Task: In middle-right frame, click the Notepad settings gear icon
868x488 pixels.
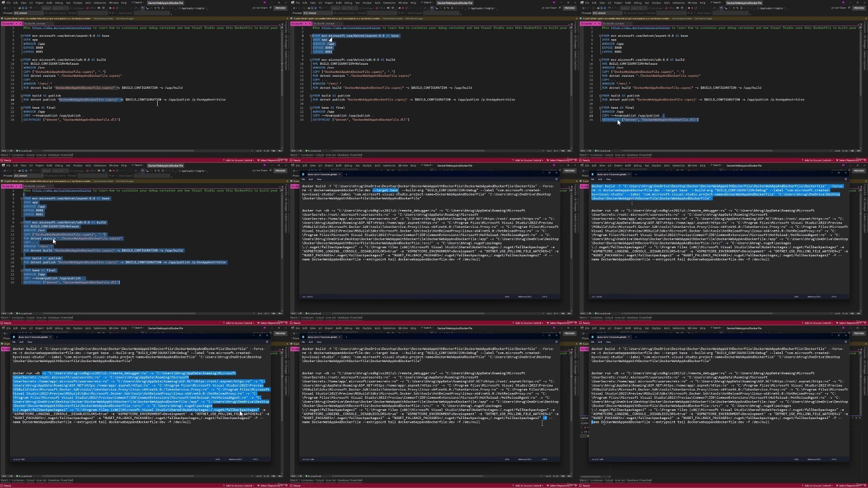Action: tap(846, 179)
